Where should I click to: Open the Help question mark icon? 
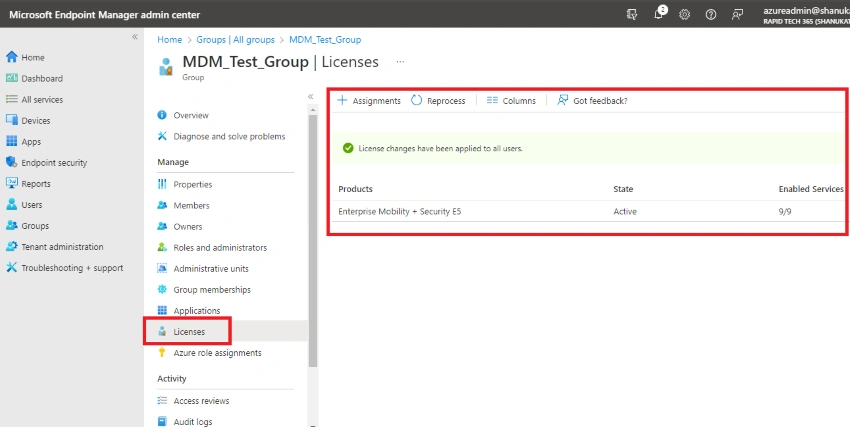(x=711, y=15)
